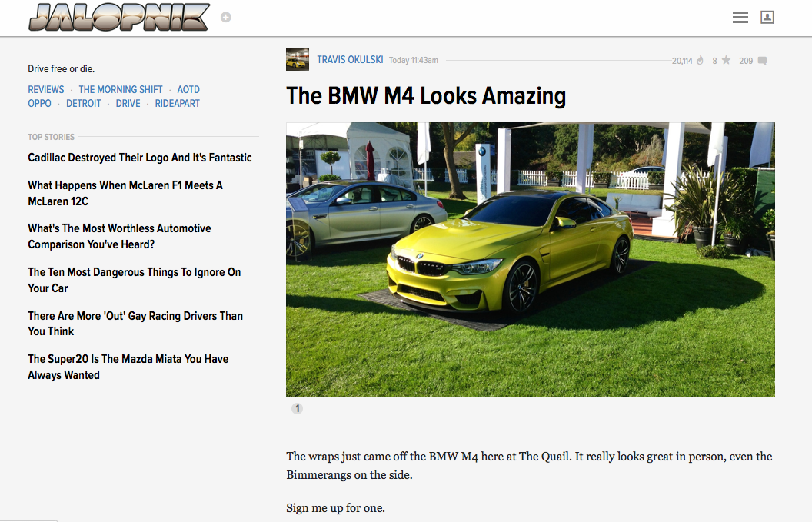Navigate to the Detroit section

click(83, 104)
